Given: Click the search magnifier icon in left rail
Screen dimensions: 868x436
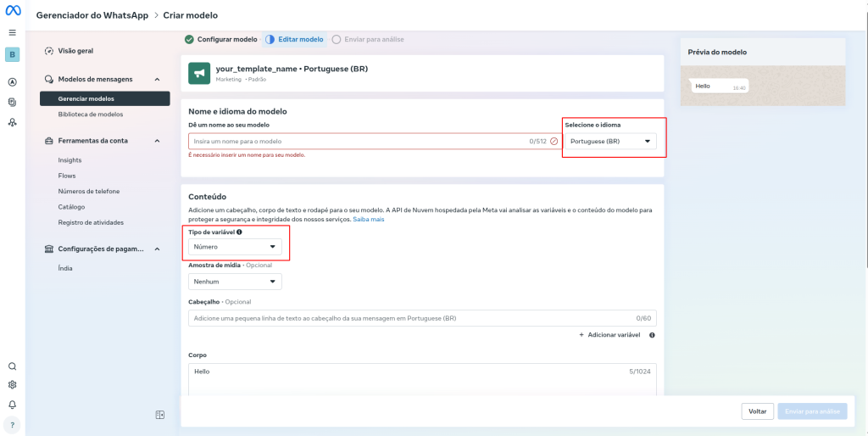Looking at the screenshot, I should [x=12, y=366].
